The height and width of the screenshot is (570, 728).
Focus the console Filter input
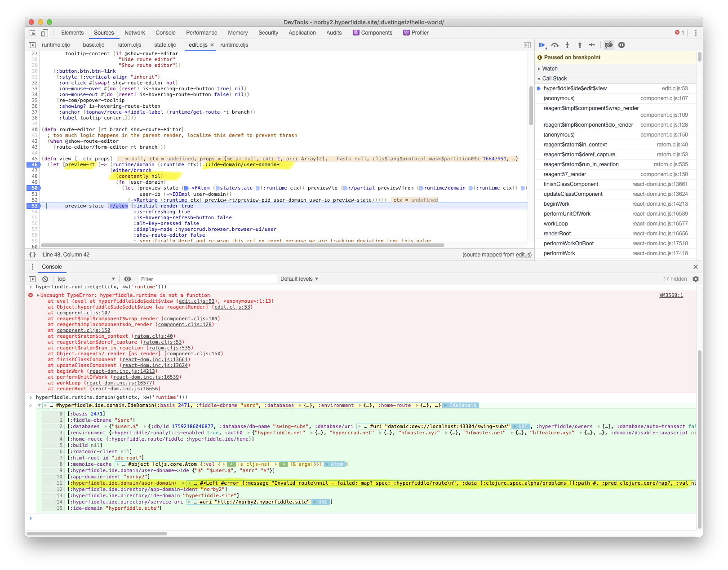click(x=207, y=279)
